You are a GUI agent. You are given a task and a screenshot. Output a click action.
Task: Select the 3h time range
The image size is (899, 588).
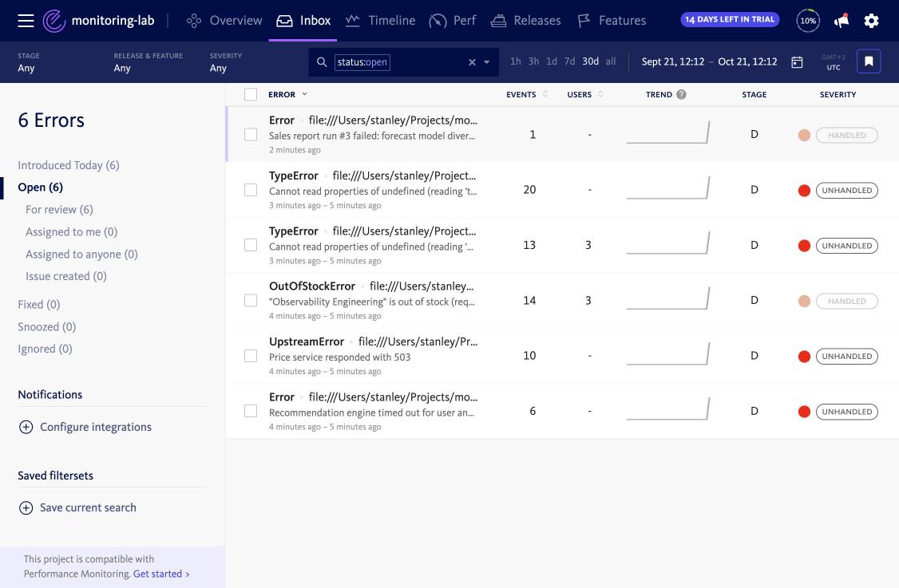click(533, 61)
